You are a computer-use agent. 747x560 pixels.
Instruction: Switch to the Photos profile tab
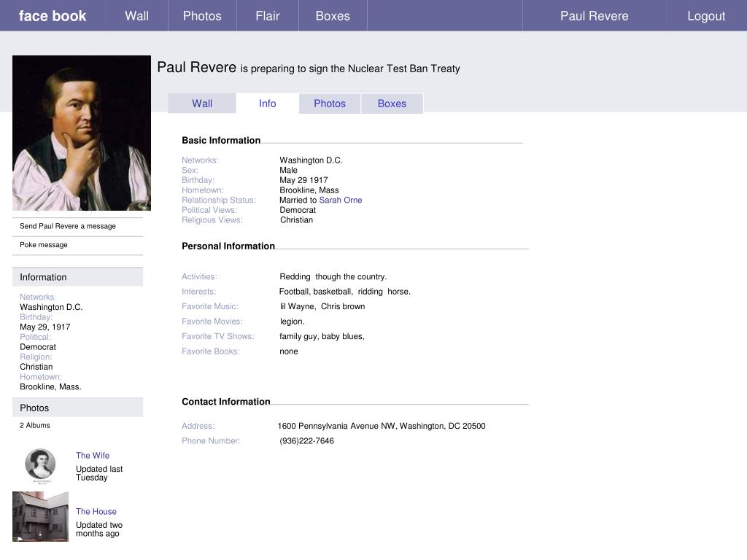coord(330,104)
